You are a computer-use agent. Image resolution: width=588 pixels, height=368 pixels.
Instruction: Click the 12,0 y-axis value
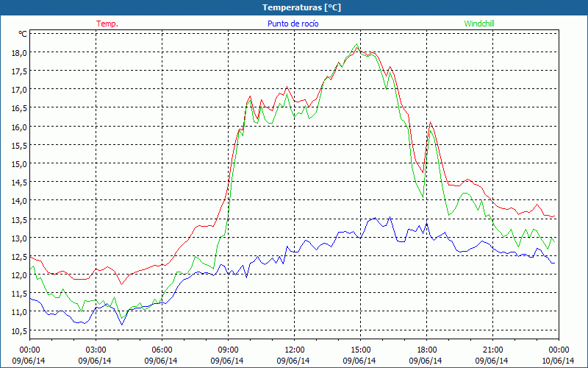click(x=20, y=275)
